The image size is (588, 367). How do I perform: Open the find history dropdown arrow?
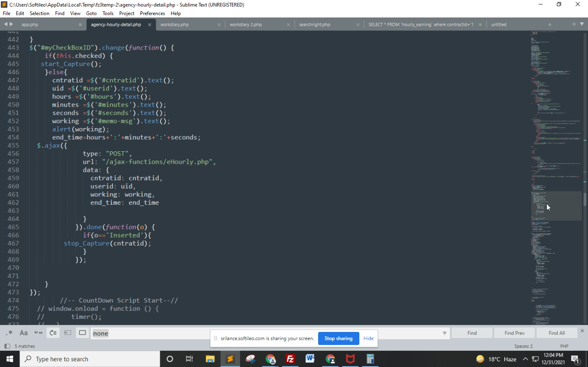coord(445,333)
